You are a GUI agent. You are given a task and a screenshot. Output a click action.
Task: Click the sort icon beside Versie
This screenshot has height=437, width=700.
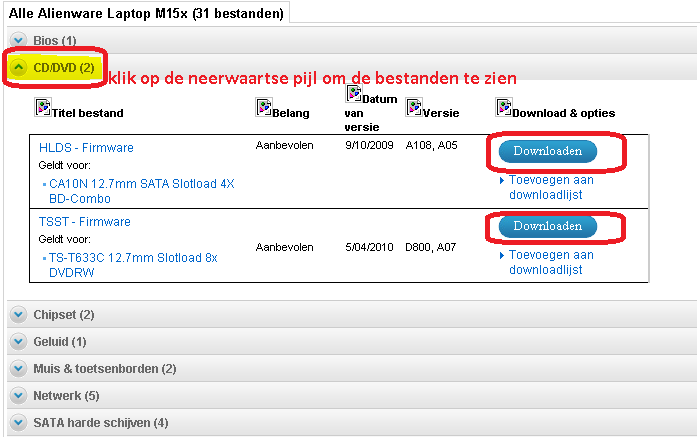click(414, 107)
